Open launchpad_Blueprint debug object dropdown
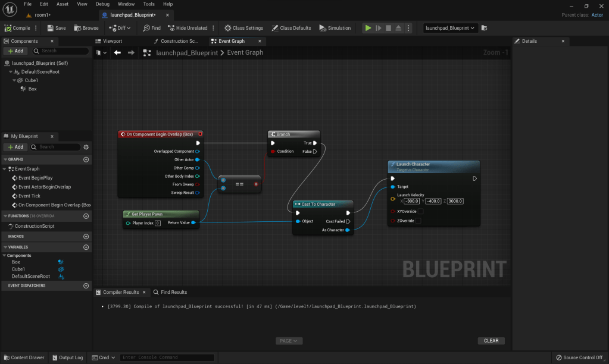The image size is (609, 364). pyautogui.click(x=450, y=28)
